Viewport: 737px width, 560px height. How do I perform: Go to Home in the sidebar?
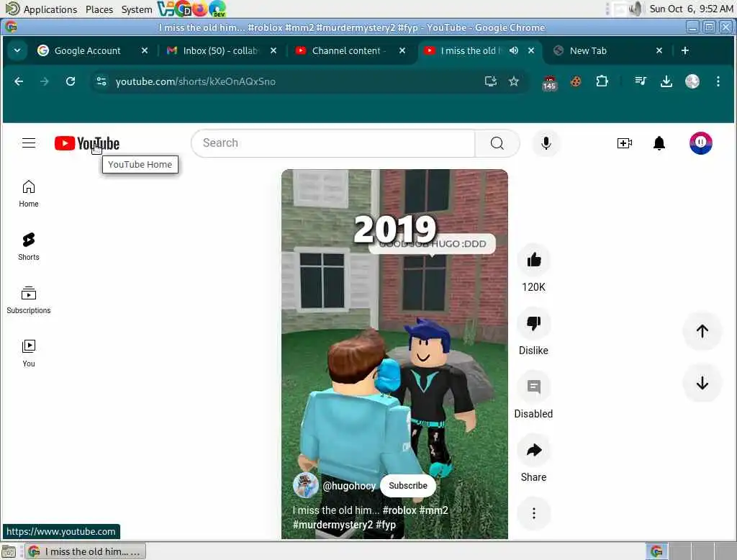pyautogui.click(x=29, y=193)
